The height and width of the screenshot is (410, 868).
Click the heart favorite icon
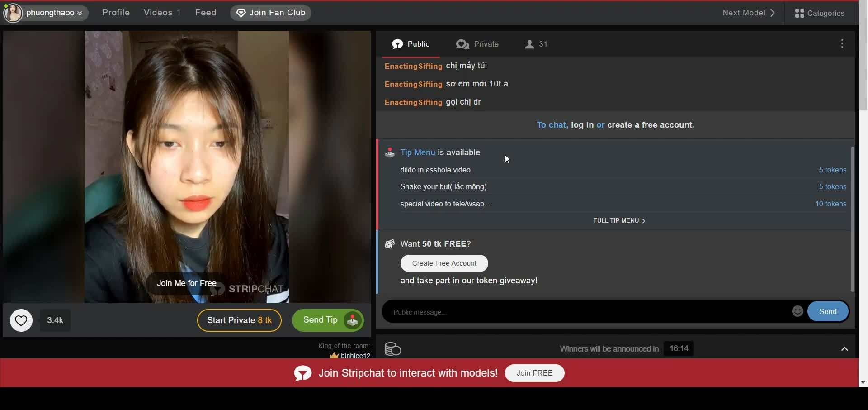tap(21, 320)
